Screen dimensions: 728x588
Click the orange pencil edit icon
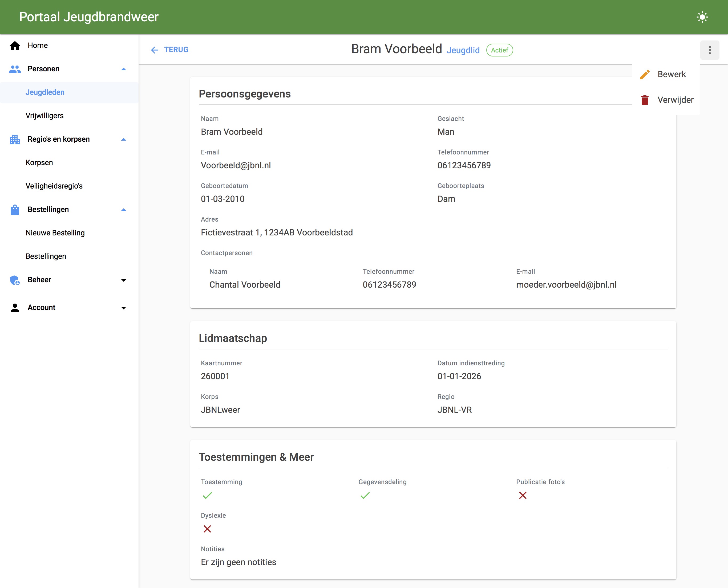(645, 75)
